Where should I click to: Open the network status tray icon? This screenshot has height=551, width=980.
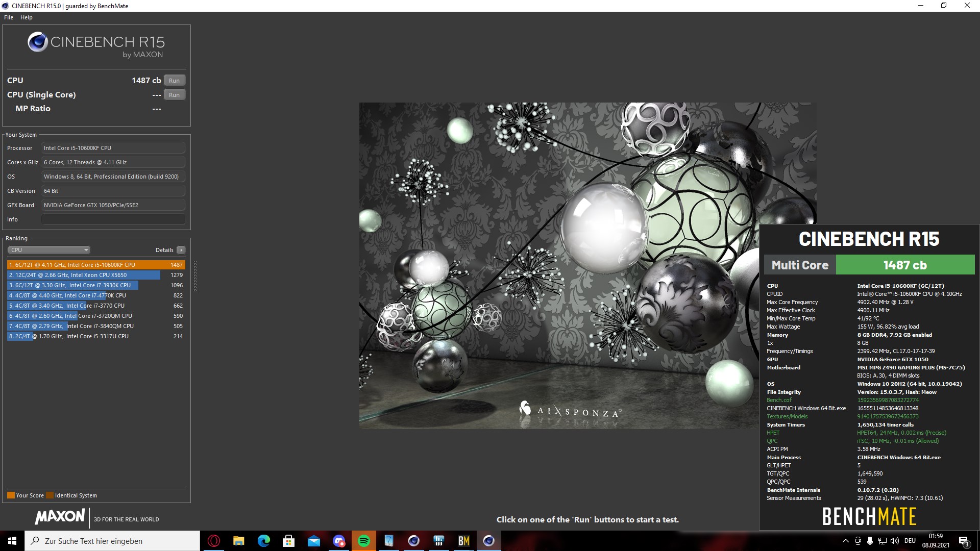click(882, 541)
